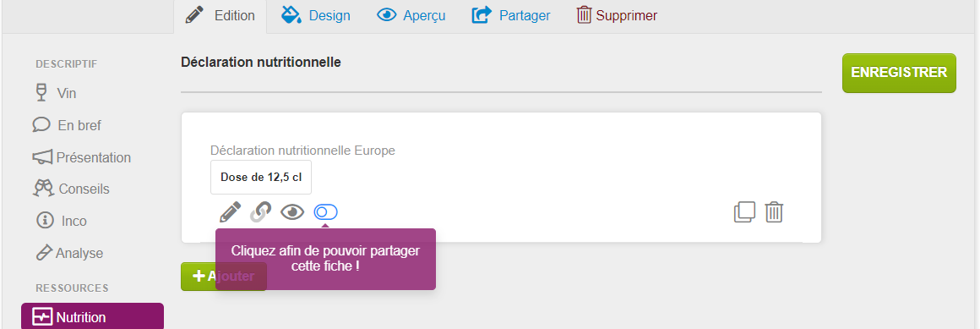Image resolution: width=980 pixels, height=329 pixels.
Task: Save with the ENREGISTRER button
Action: point(899,73)
